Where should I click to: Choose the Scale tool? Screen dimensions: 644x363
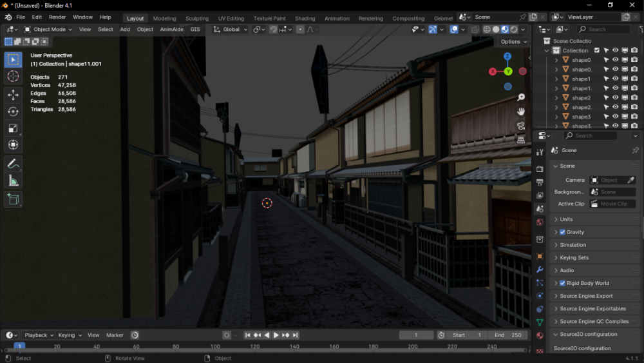[x=13, y=128]
